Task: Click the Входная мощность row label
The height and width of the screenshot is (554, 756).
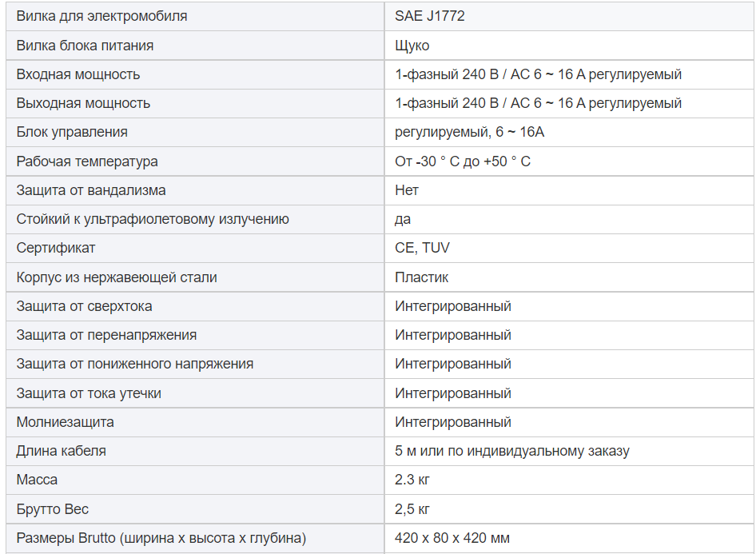Action: click(78, 74)
